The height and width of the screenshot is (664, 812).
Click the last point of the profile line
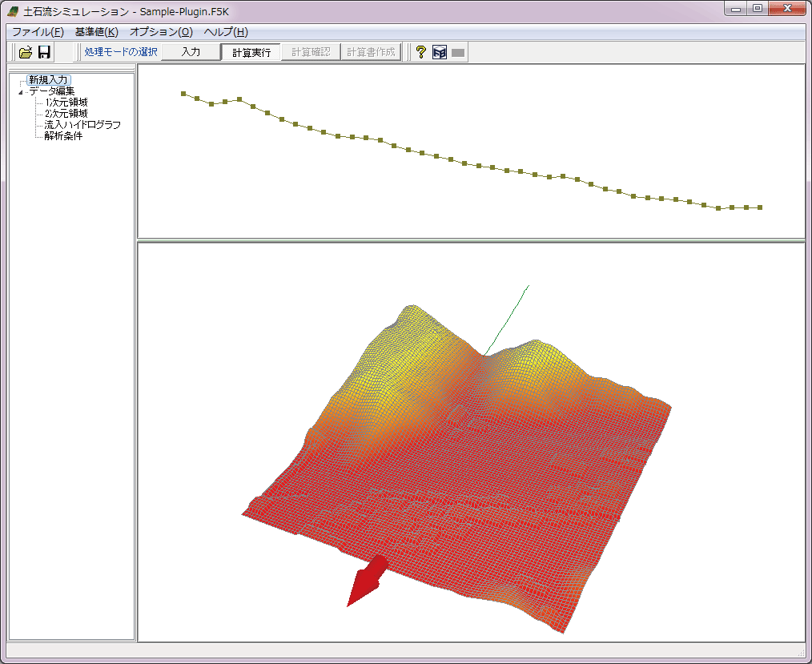[x=760, y=207]
